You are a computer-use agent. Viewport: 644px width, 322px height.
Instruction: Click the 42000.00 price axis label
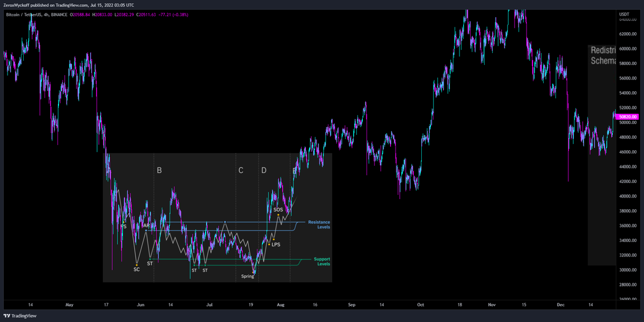pos(628,181)
